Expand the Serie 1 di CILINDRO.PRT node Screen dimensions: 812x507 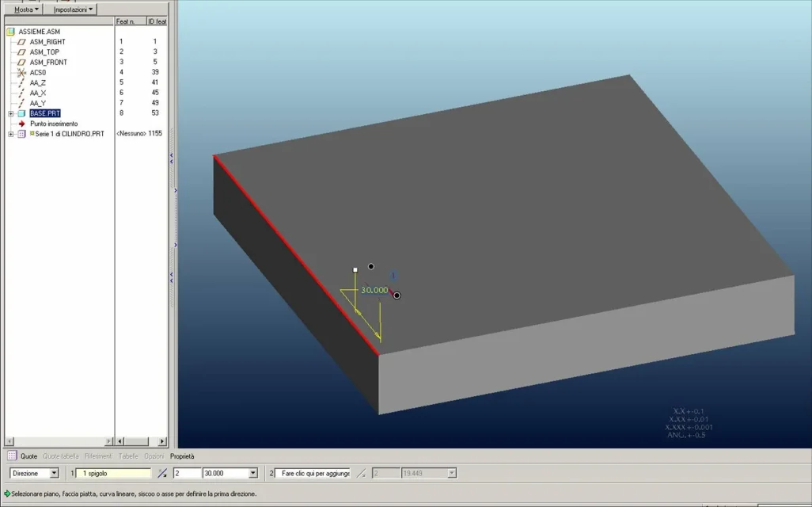click(11, 134)
